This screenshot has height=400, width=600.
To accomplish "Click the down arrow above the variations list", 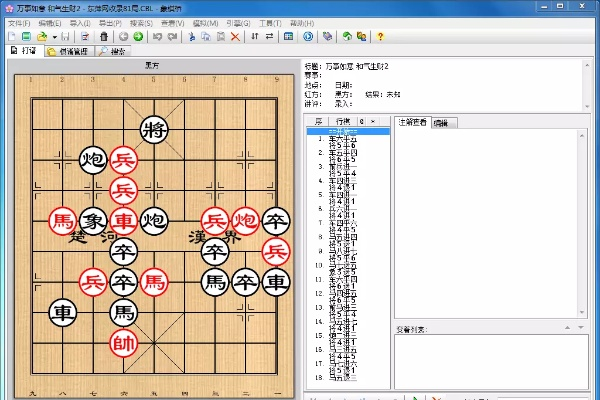I will coord(581,326).
